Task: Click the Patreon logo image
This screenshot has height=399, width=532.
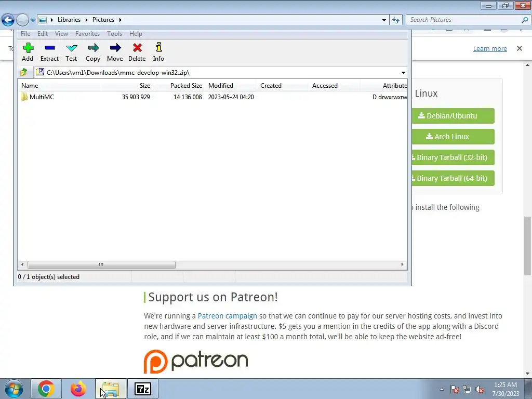Action: pyautogui.click(x=196, y=362)
